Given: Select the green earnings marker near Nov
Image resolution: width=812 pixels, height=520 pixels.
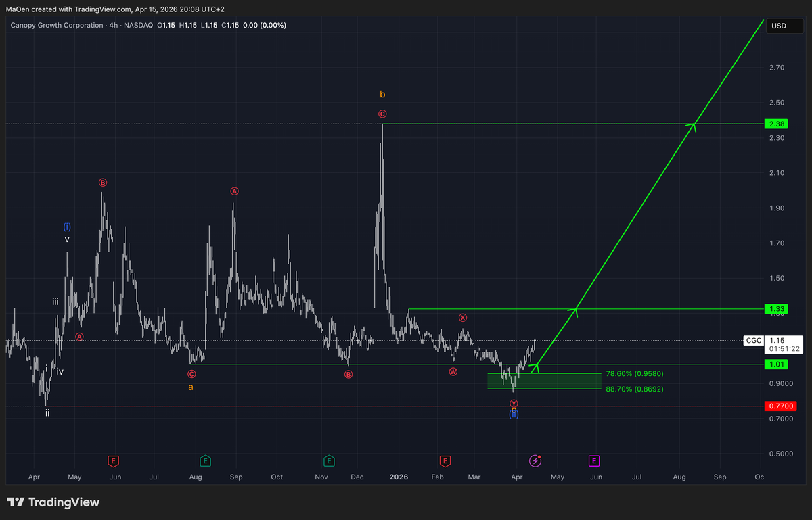Looking at the screenshot, I should click(329, 460).
